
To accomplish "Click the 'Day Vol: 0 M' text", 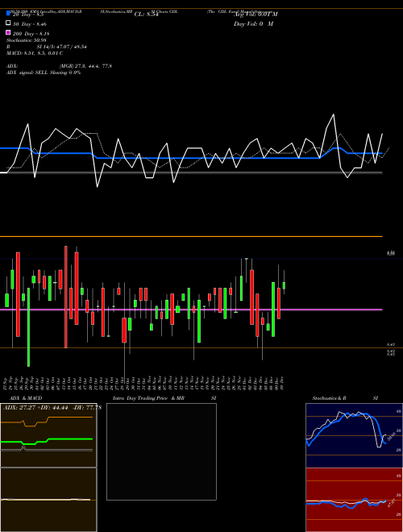I will (x=253, y=24).
